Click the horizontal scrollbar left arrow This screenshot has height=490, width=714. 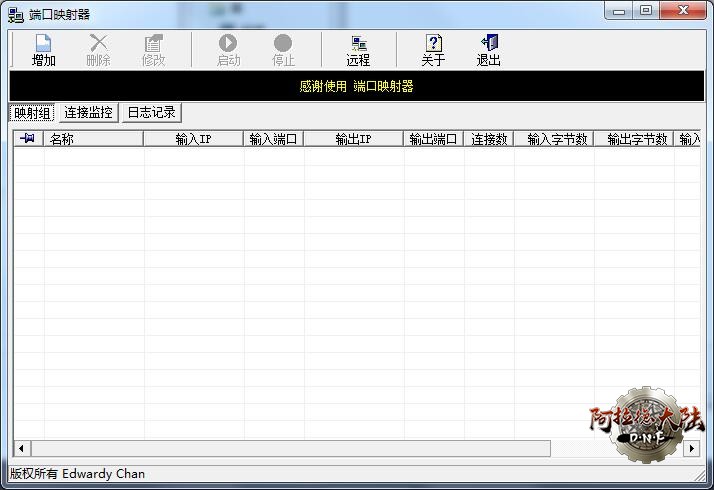tap(22, 449)
